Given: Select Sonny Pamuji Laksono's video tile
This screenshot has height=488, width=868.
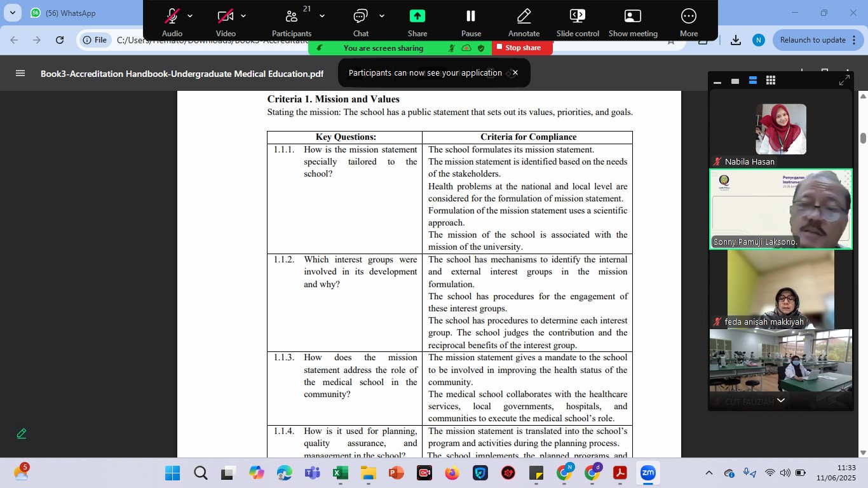Looking at the screenshot, I should pos(781,209).
